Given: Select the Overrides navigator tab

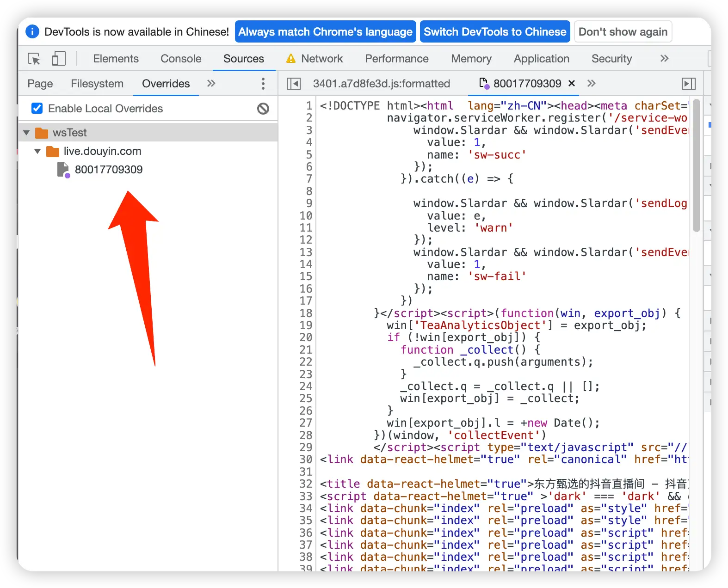Looking at the screenshot, I should 166,84.
